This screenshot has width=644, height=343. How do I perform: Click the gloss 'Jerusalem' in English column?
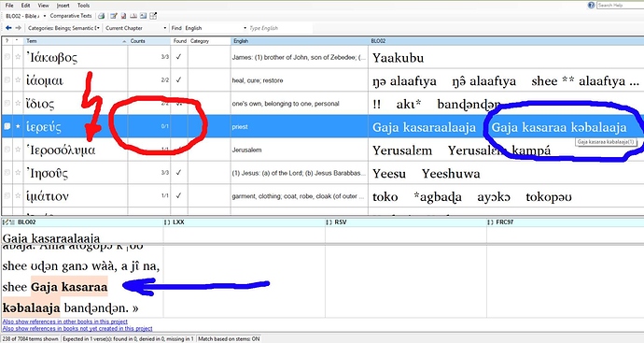point(246,150)
